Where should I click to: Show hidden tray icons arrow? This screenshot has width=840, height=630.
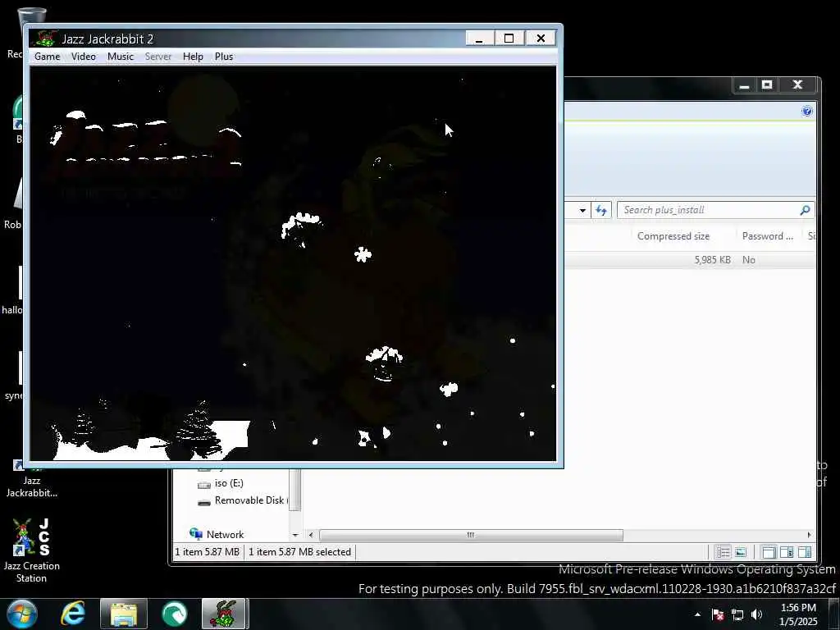[x=697, y=614]
